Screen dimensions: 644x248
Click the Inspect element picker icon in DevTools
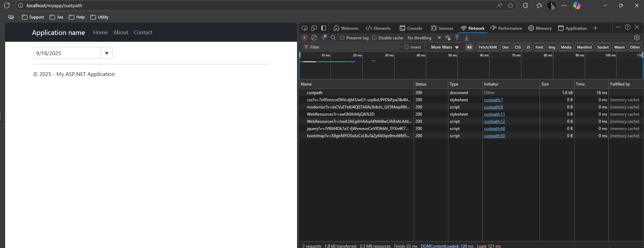305,28
